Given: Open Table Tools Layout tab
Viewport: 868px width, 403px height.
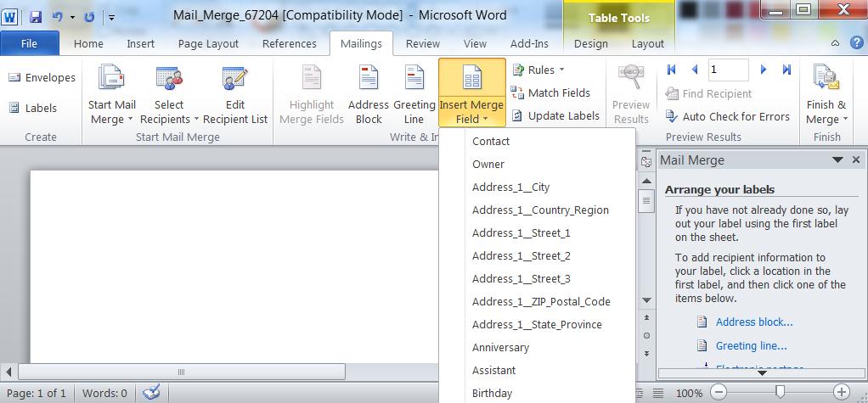Looking at the screenshot, I should (x=648, y=43).
